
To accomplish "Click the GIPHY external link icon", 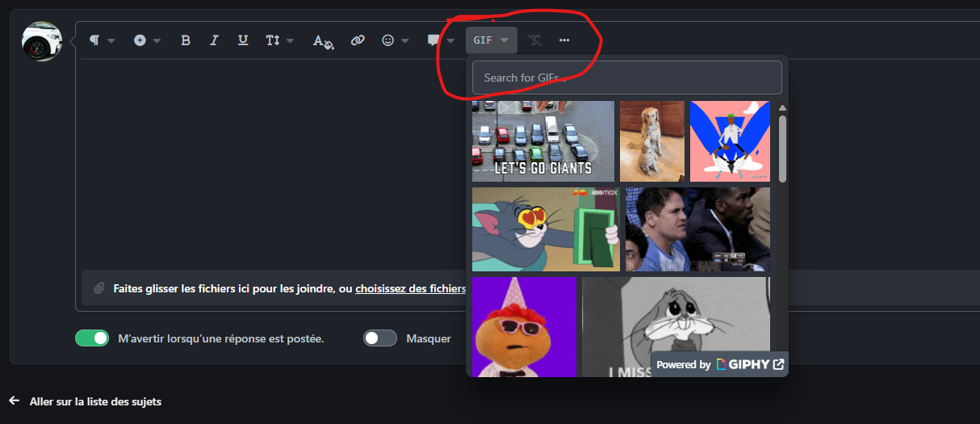I will pyautogui.click(x=778, y=364).
